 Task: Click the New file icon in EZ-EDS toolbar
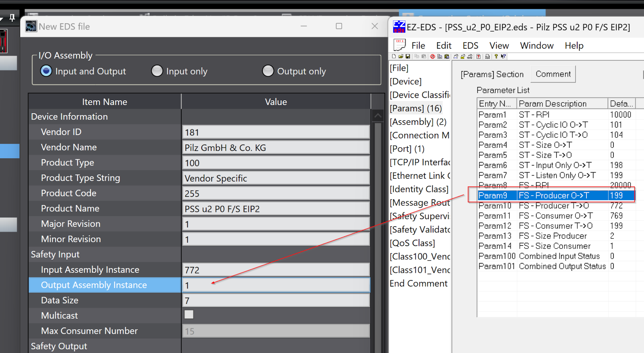click(394, 56)
